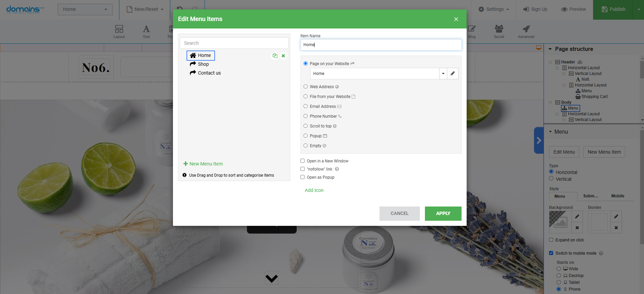This screenshot has width=644, height=294.
Task: Select the Web Address radio option
Action: coord(306,87)
